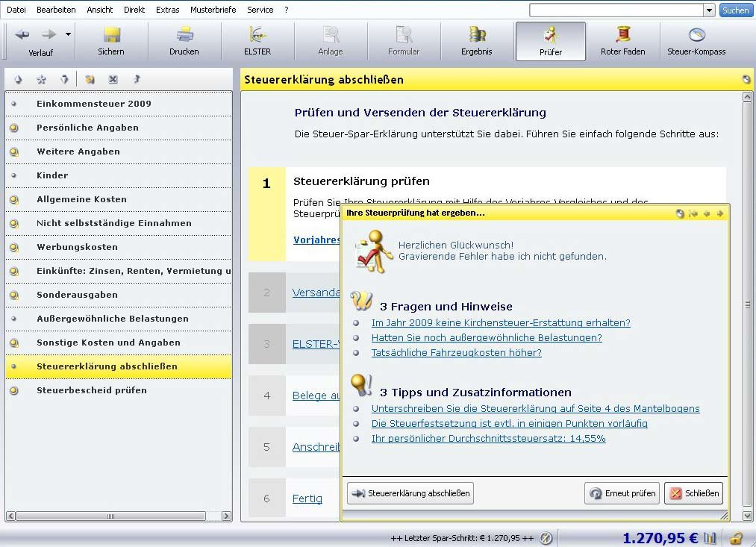The height and width of the screenshot is (547, 756).
Task: Open the Ansicht menu
Action: pyautogui.click(x=99, y=10)
